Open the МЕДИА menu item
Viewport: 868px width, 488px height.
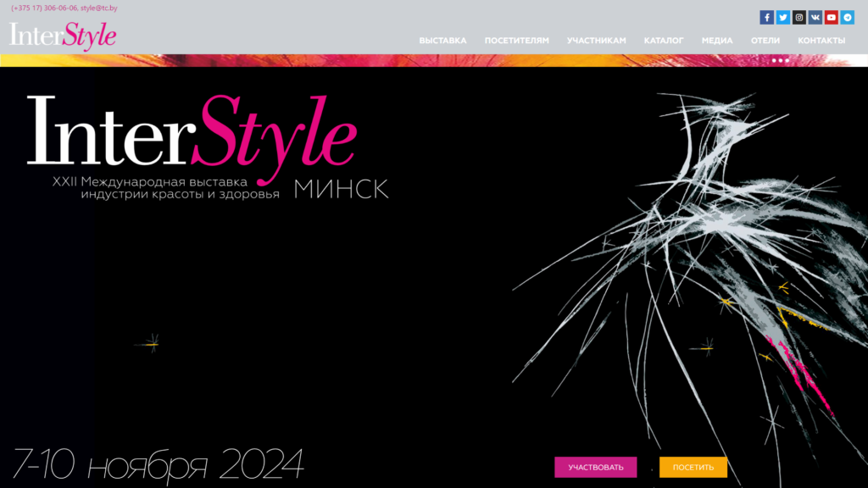tap(717, 41)
